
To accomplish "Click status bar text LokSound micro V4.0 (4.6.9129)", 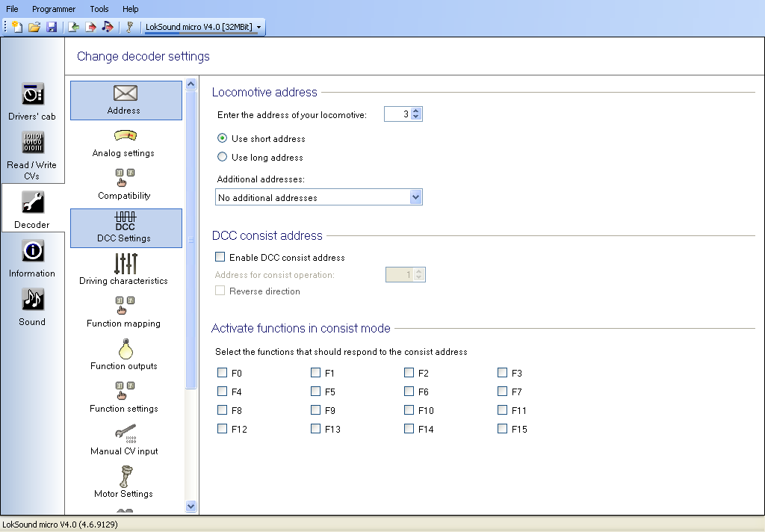I will 60,525.
